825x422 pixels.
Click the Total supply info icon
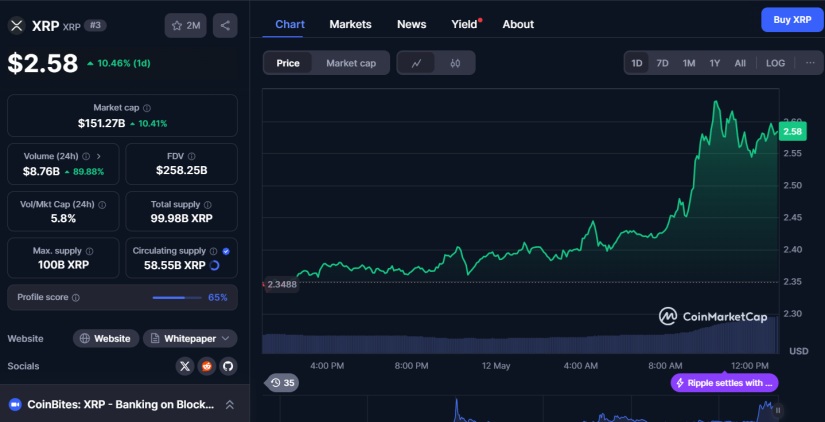tap(208, 205)
